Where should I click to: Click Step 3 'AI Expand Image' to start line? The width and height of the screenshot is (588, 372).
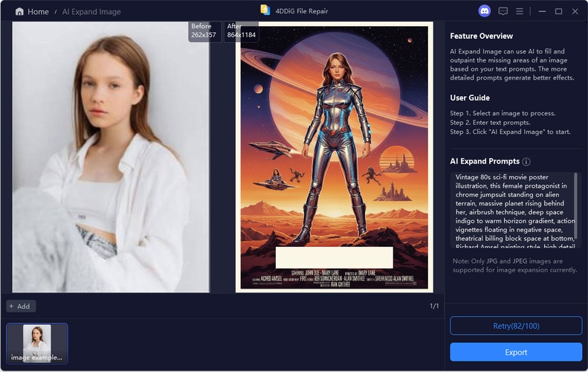tap(511, 132)
